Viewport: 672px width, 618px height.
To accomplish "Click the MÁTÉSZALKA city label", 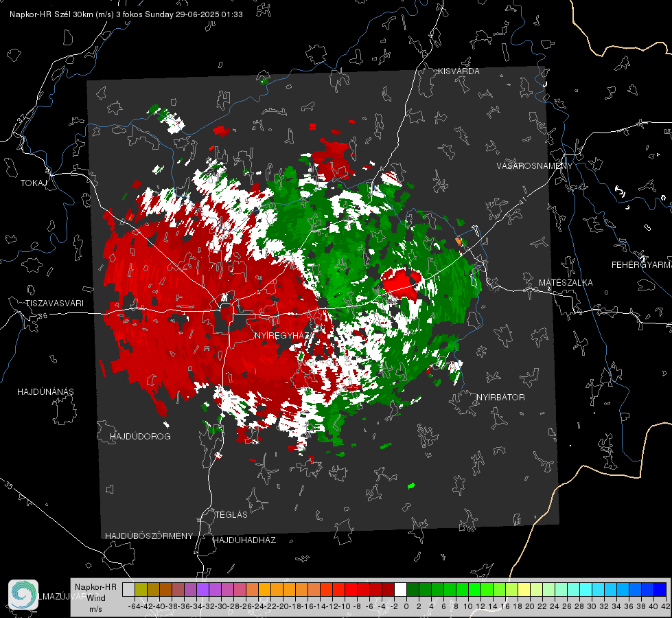I will coord(566,282).
